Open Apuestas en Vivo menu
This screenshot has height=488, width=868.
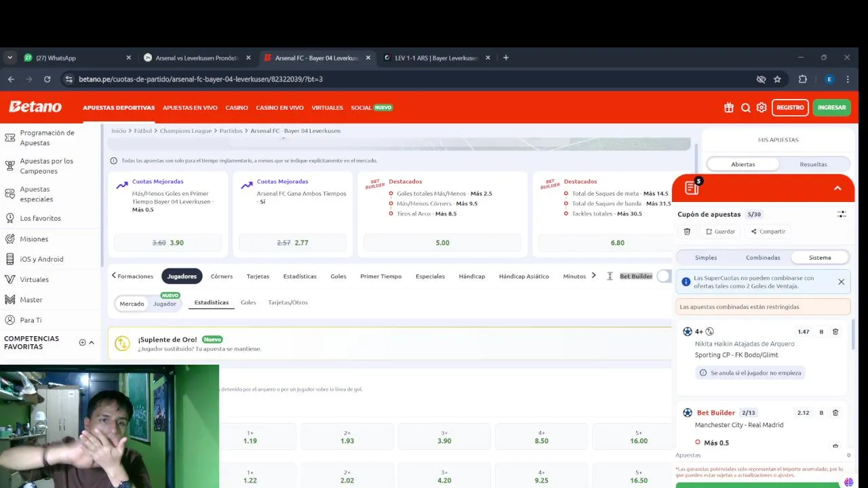(x=190, y=108)
